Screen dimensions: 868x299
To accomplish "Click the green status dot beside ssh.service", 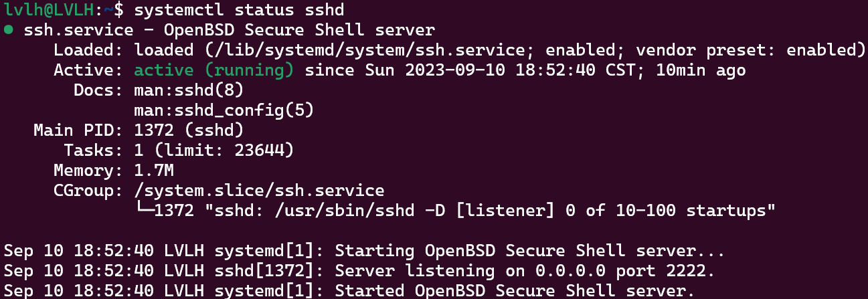I will point(8,31).
